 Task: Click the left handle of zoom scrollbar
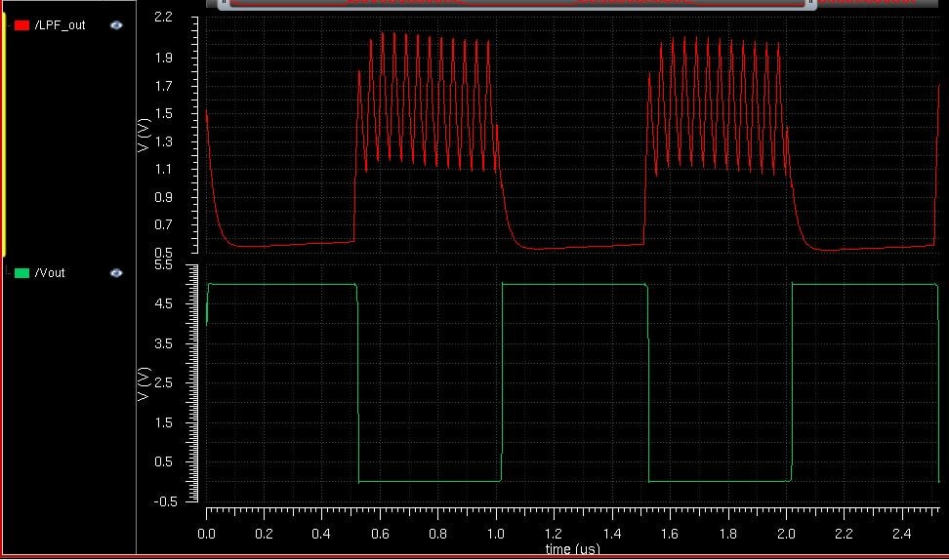point(226,3)
